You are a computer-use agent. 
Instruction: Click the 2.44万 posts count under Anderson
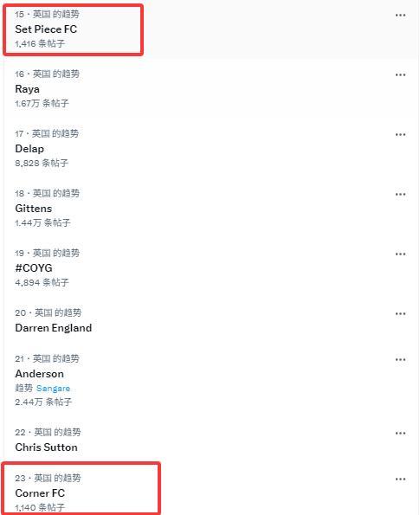[43, 402]
